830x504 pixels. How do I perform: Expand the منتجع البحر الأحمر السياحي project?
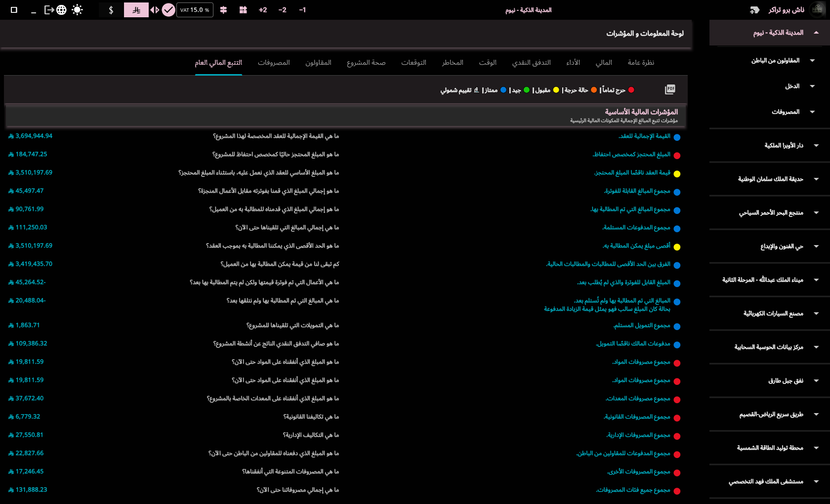coord(770,212)
